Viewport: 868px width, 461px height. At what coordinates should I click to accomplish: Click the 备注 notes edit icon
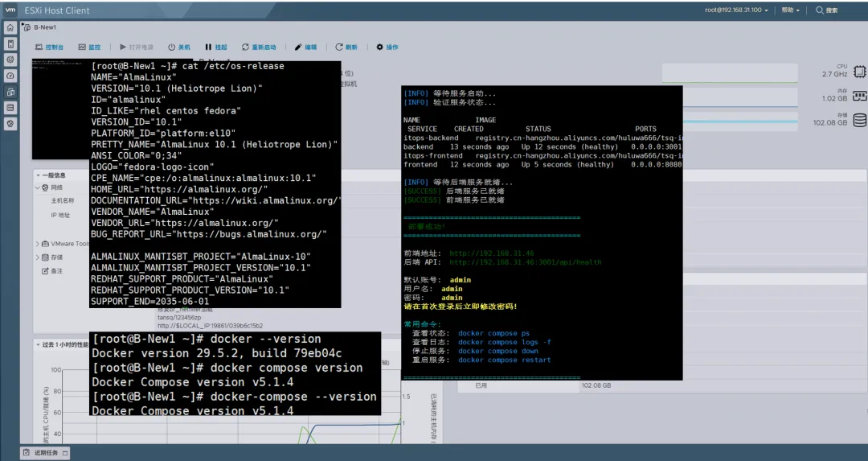tap(45, 271)
